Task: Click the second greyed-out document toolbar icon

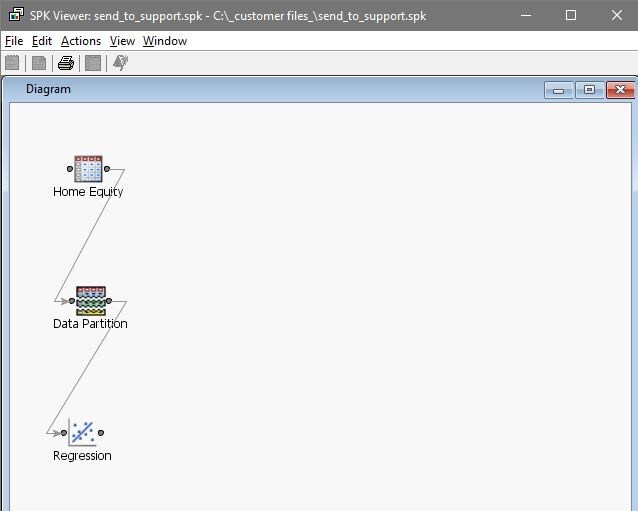Action: (x=39, y=63)
